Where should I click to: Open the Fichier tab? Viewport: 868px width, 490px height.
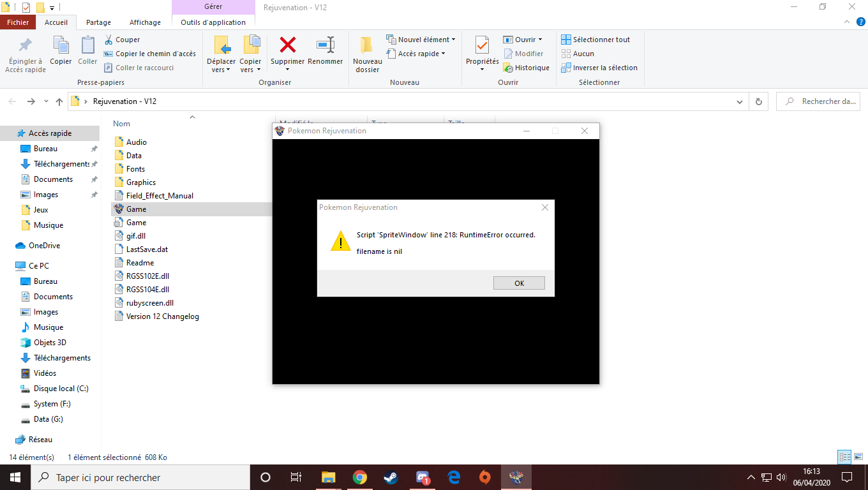point(18,22)
